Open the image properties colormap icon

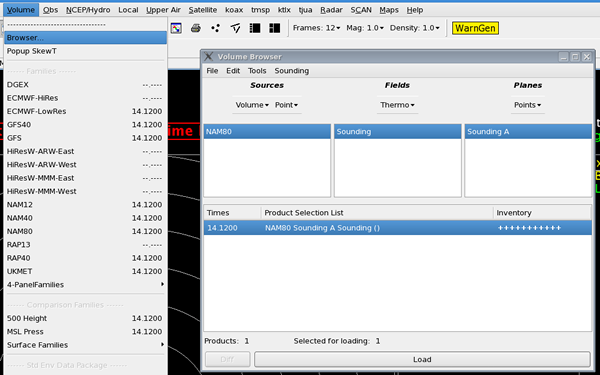176,28
